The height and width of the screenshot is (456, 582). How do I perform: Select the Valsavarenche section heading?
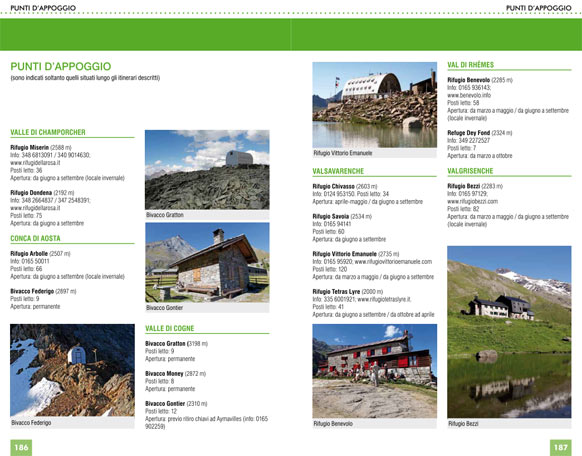coord(338,171)
